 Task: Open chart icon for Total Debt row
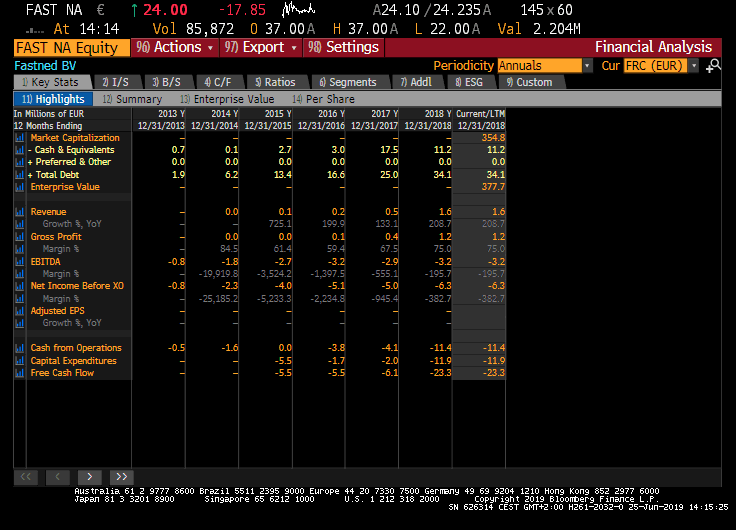tap(20, 175)
